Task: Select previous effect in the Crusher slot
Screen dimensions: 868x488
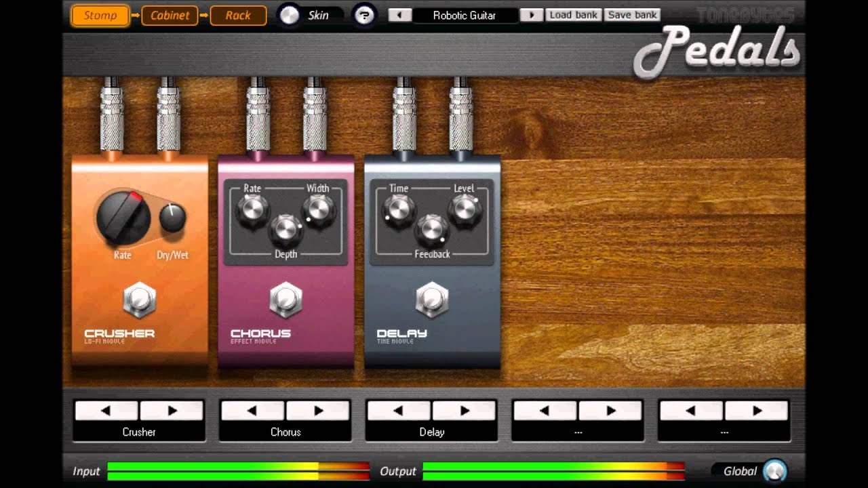Action: [106, 410]
